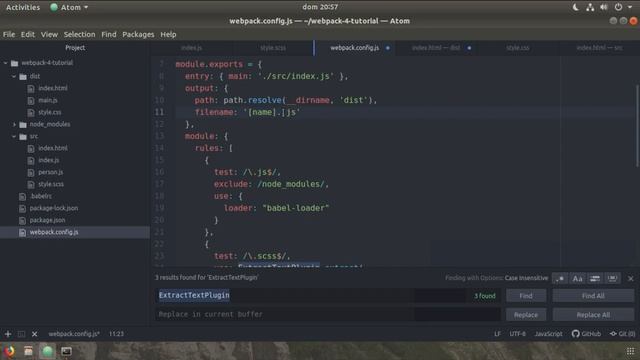The height and width of the screenshot is (360, 640).
Task: Click the file icon of dist index.html
Action: (31, 88)
